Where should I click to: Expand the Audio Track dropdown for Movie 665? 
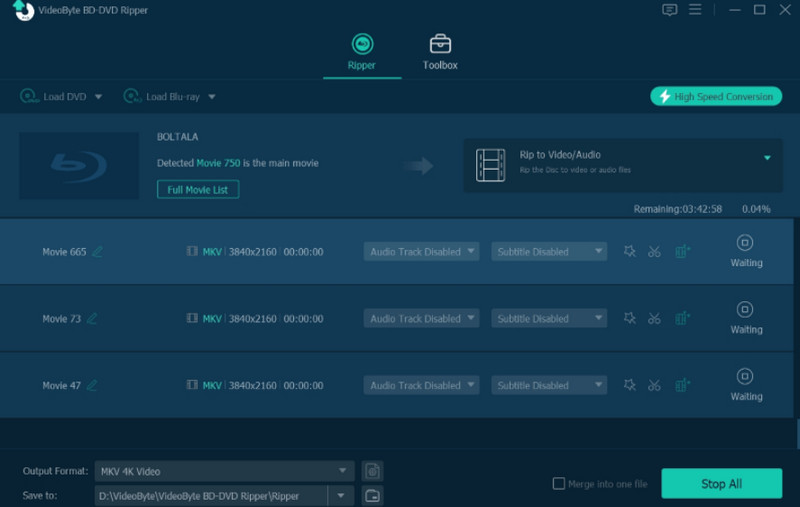pyautogui.click(x=421, y=252)
